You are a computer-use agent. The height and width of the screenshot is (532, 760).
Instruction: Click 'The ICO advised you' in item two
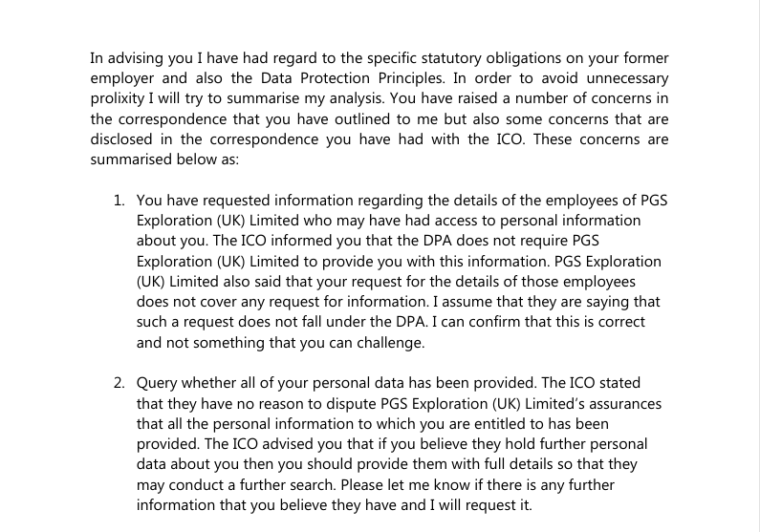(277, 444)
